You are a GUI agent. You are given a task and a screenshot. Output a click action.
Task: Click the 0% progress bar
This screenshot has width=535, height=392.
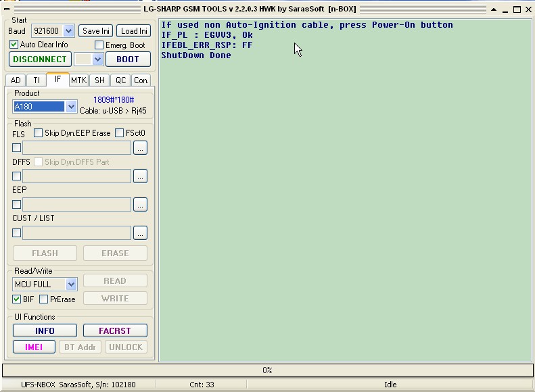pos(268,370)
